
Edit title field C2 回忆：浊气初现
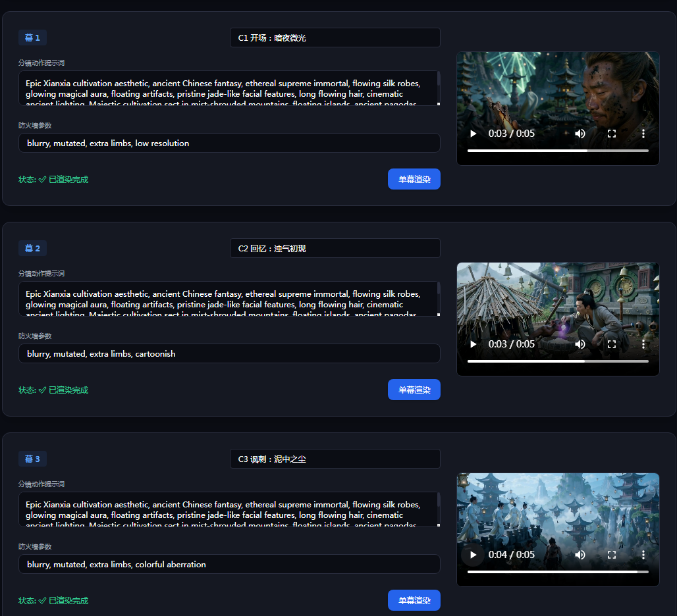pos(335,248)
